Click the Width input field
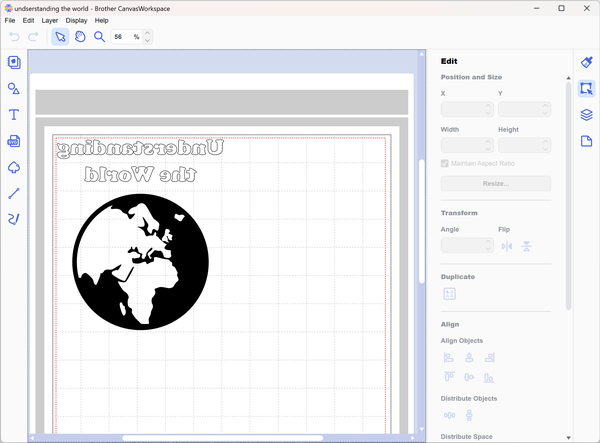The width and height of the screenshot is (600, 443). tap(466, 145)
